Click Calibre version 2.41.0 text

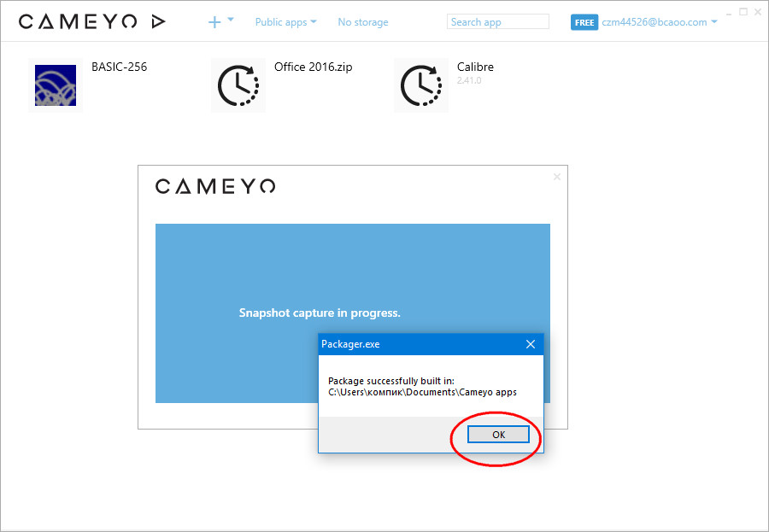[x=469, y=80]
